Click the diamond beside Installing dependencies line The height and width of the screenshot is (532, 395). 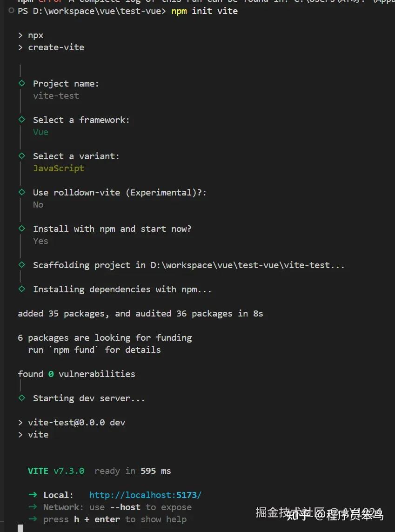22,289
